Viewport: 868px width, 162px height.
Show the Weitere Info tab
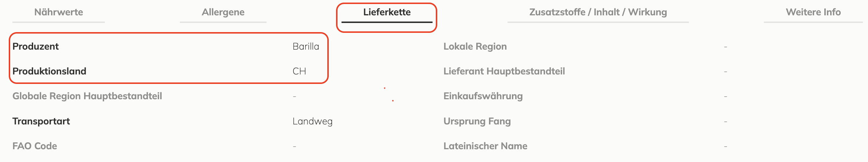point(813,12)
